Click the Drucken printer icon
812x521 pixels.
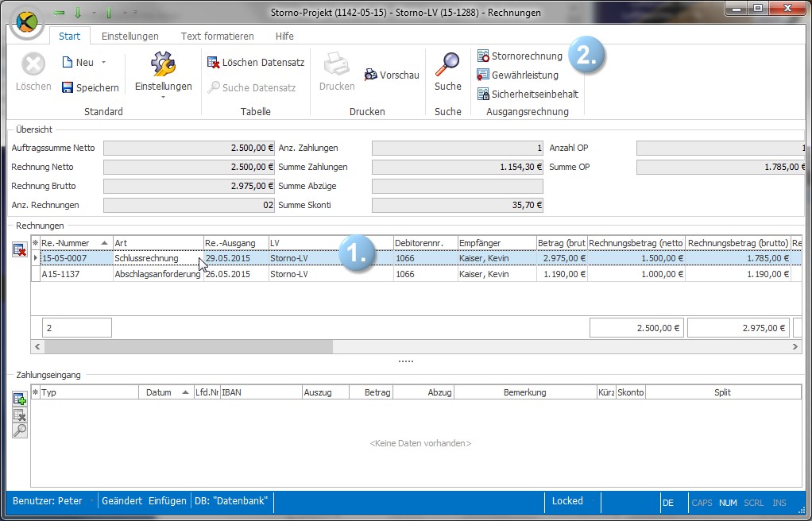[x=337, y=64]
